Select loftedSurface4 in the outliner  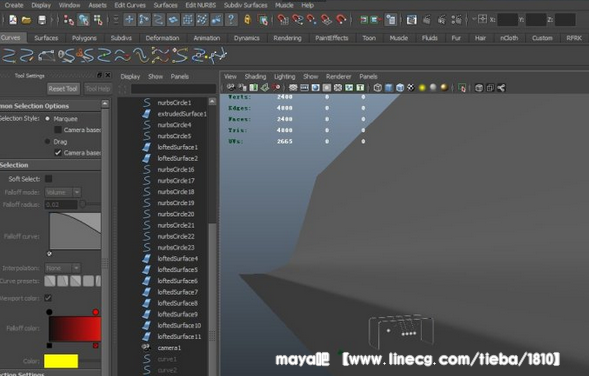tap(178, 258)
